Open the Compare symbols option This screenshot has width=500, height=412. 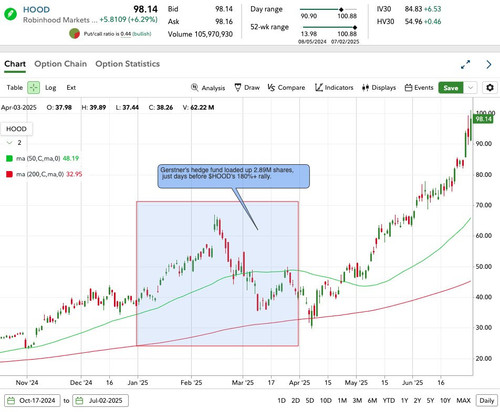tap(286, 88)
